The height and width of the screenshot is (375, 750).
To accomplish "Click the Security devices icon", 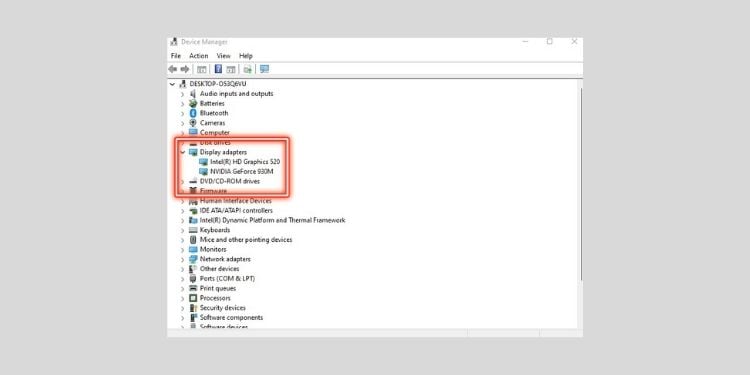I will 193,308.
